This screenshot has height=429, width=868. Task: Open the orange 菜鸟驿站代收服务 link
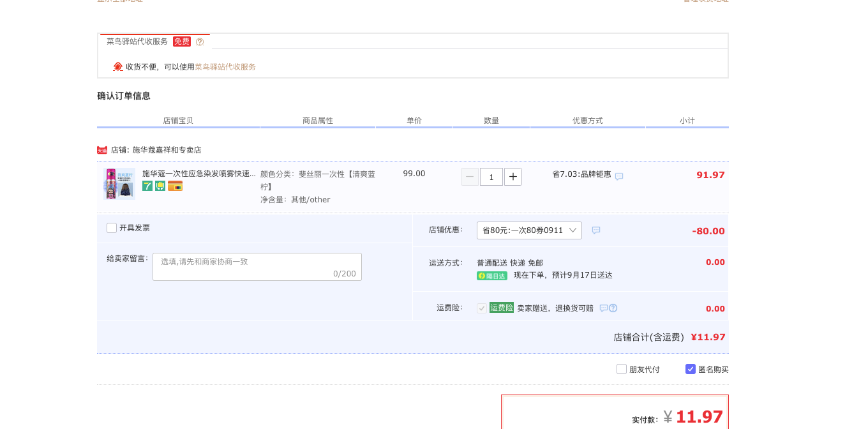225,67
